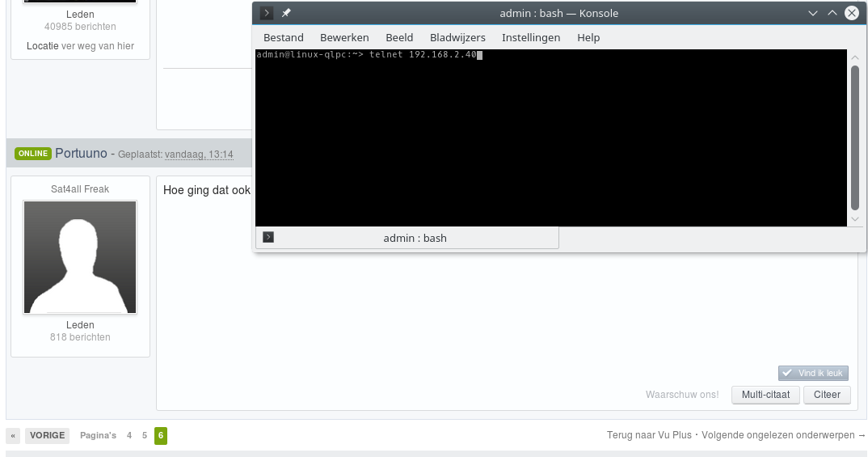
Task: Click the Konsole scrollbar up arrow
Action: 855,57
